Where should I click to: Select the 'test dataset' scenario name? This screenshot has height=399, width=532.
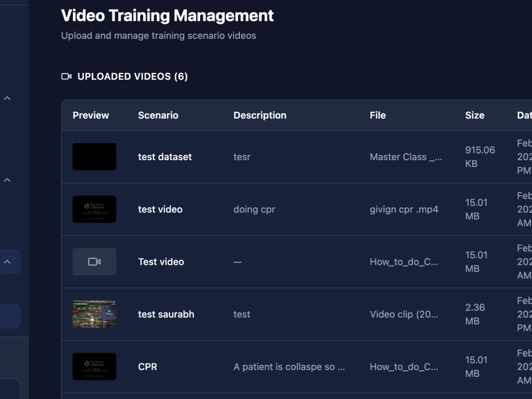point(165,157)
